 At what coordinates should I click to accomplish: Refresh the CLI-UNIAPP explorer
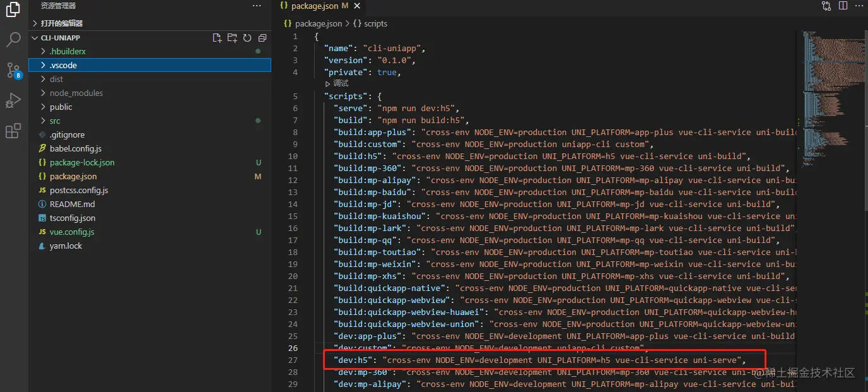(x=247, y=38)
